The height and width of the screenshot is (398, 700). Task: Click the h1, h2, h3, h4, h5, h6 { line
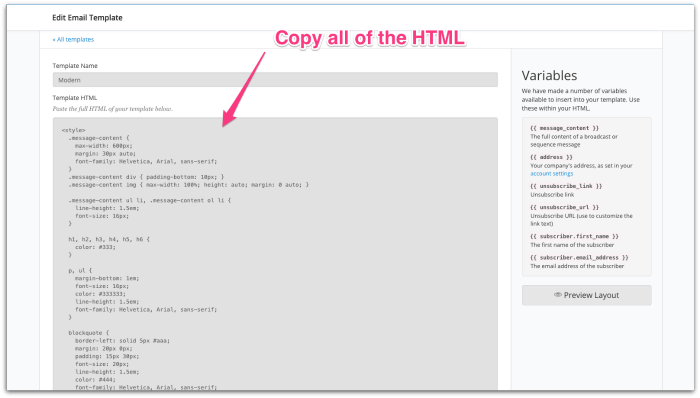coord(109,239)
